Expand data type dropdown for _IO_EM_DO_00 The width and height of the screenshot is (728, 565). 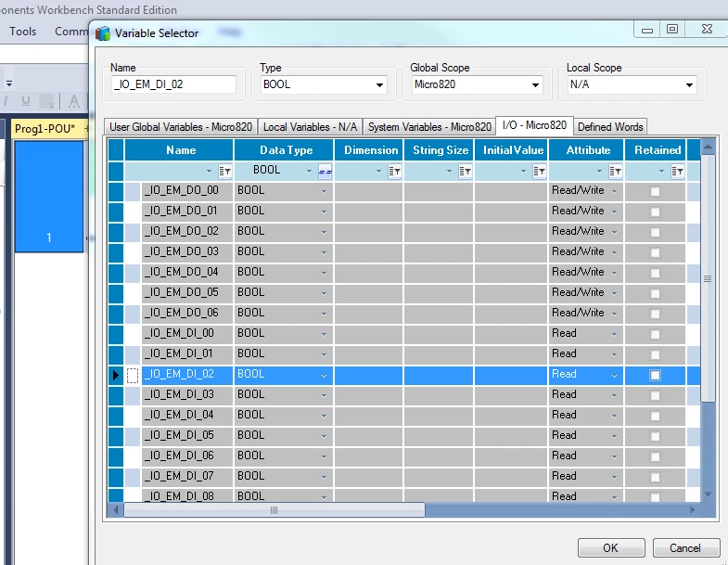(x=324, y=192)
